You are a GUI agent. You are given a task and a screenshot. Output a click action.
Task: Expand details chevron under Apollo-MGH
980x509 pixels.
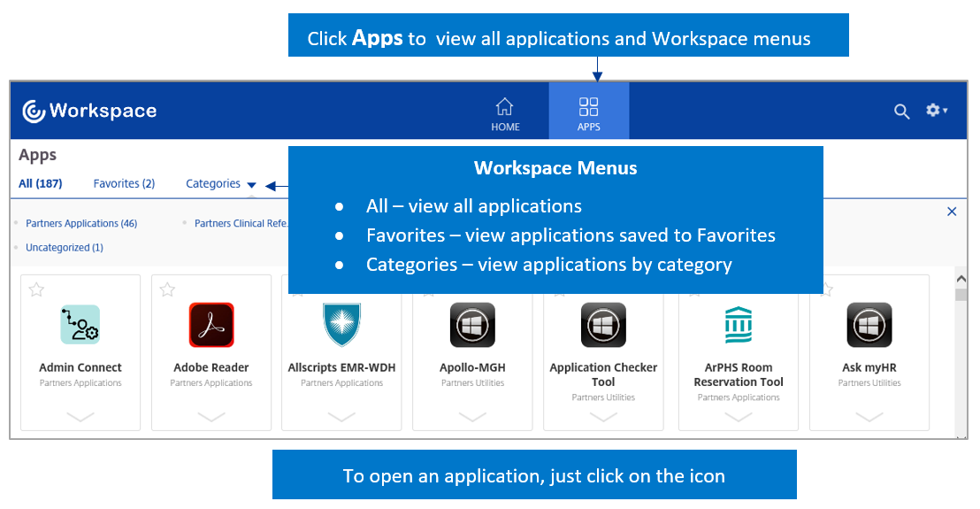pos(472,417)
